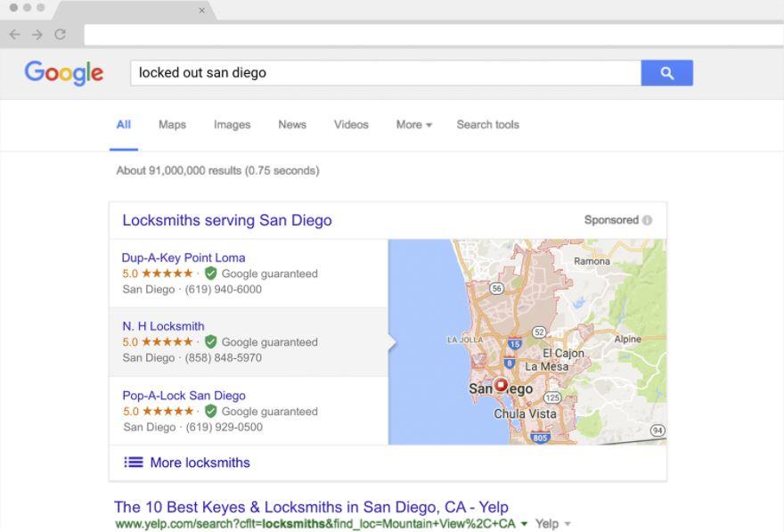The height and width of the screenshot is (532, 784).
Task: Click the Alpine label on the map
Action: click(x=628, y=339)
